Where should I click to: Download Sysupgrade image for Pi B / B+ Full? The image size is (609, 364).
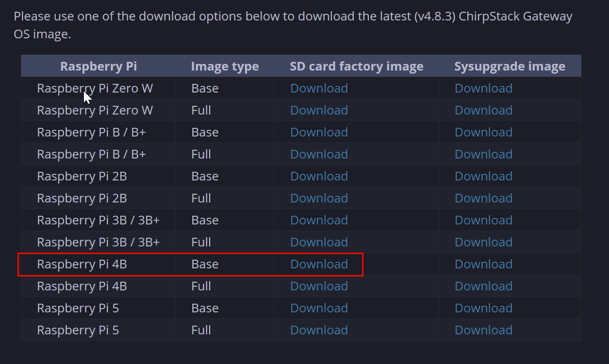point(483,154)
